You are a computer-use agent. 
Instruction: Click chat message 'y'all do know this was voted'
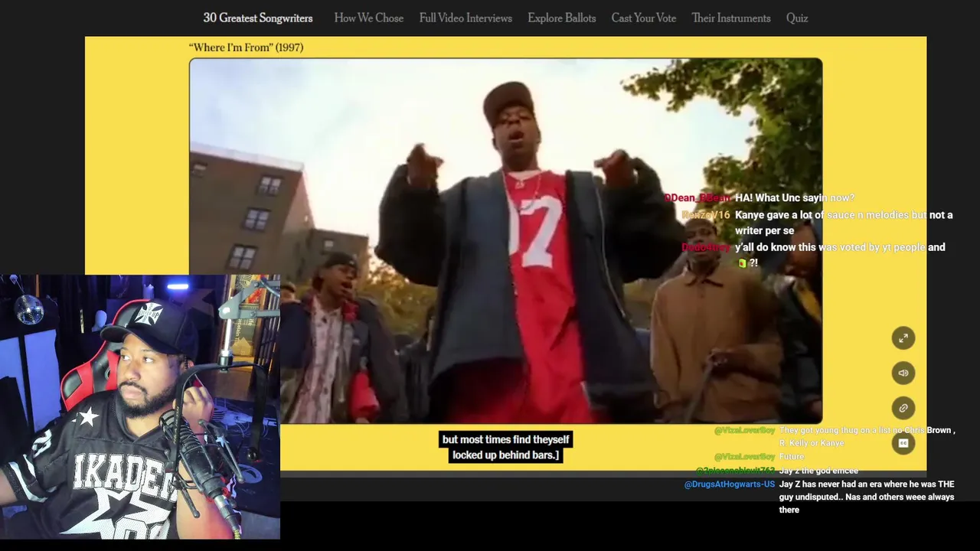[x=840, y=255]
